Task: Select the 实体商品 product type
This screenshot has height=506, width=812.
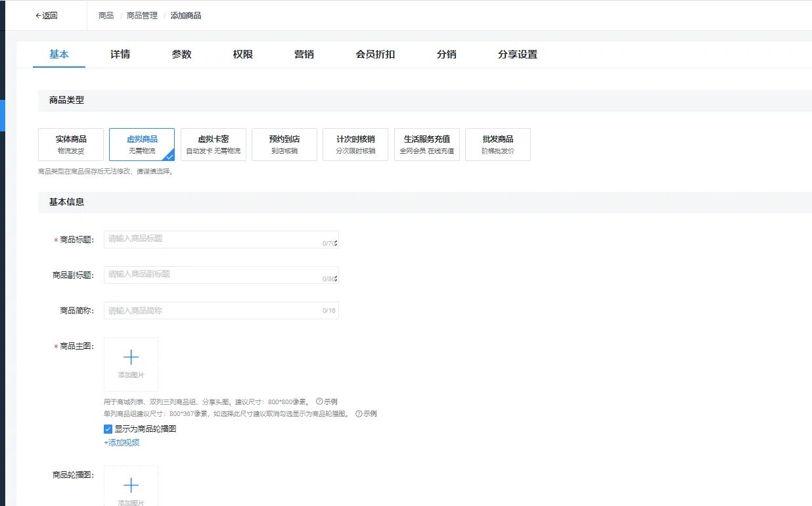Action: click(x=71, y=145)
